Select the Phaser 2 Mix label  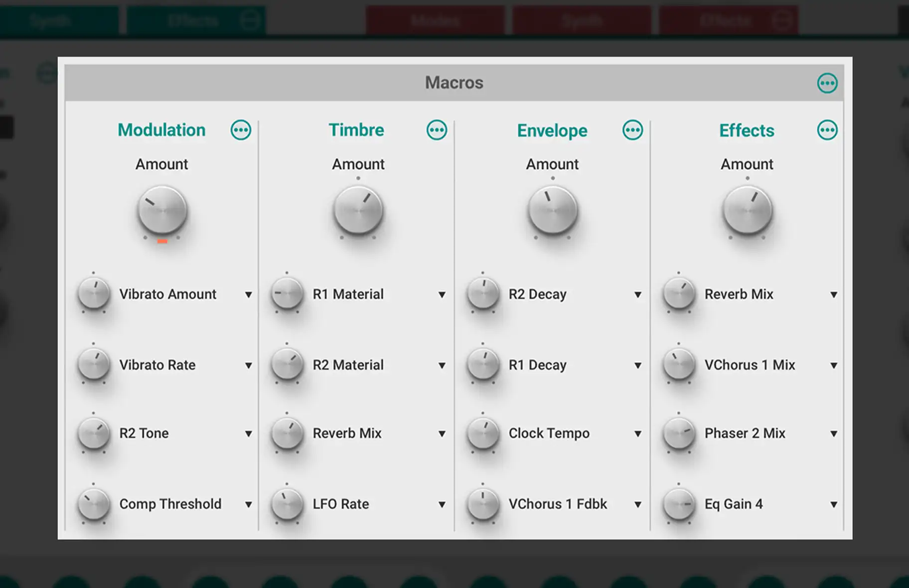745,434
